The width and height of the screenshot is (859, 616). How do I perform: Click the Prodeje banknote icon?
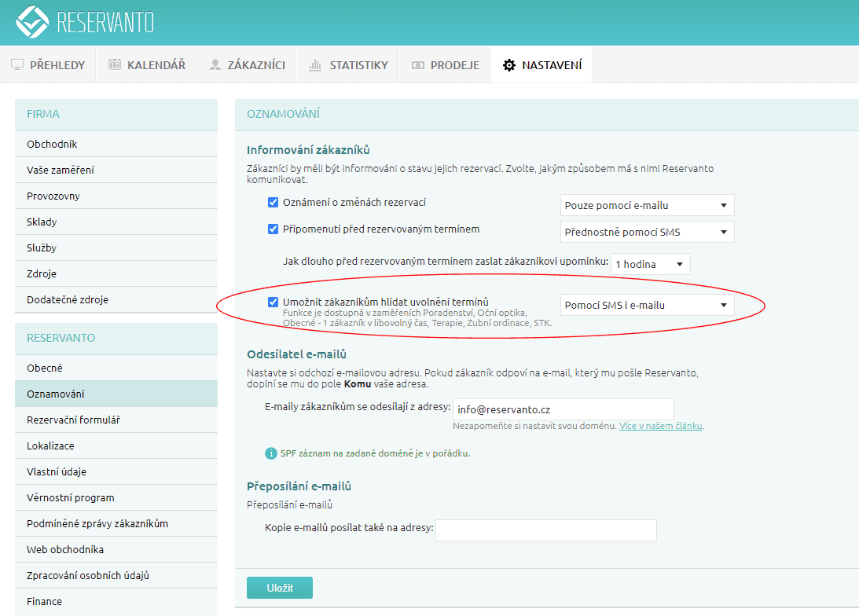(x=418, y=65)
